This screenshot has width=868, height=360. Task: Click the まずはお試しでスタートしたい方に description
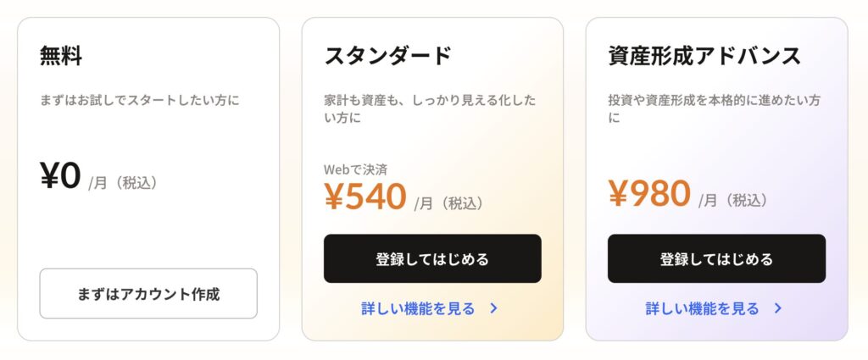(140, 100)
